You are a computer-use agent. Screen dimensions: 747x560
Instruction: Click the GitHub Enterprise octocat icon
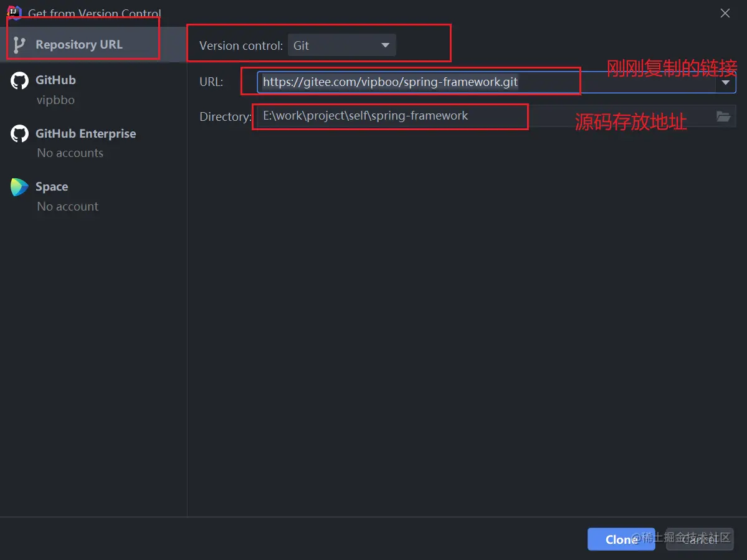pyautogui.click(x=19, y=134)
